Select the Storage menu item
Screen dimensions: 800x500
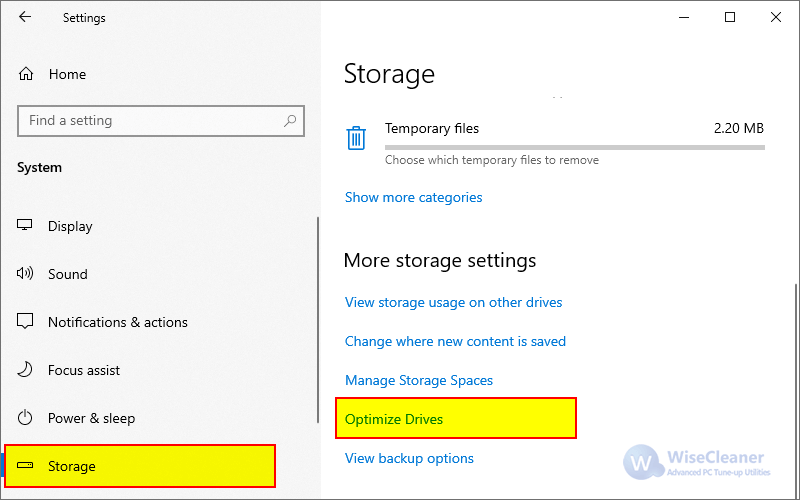coord(140,466)
